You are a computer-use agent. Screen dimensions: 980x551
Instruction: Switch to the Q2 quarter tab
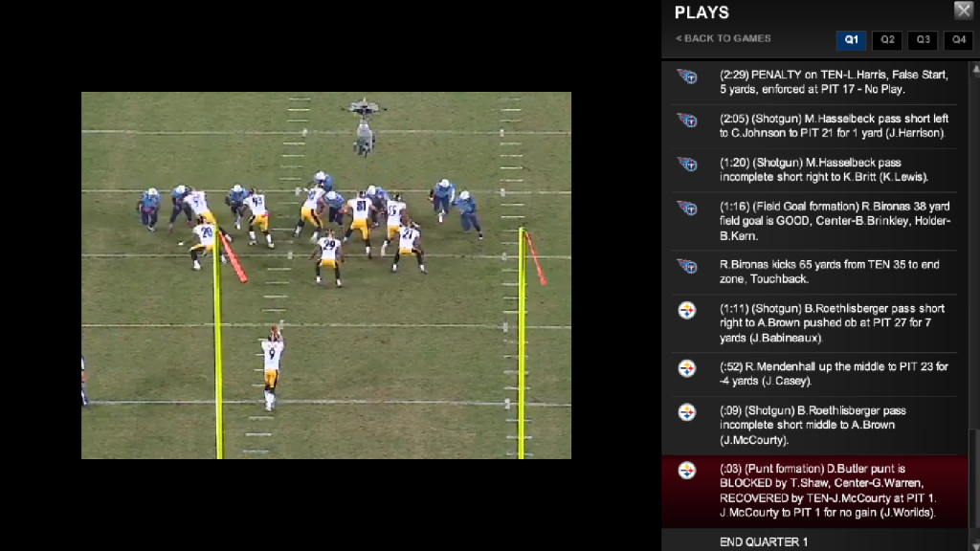[887, 40]
